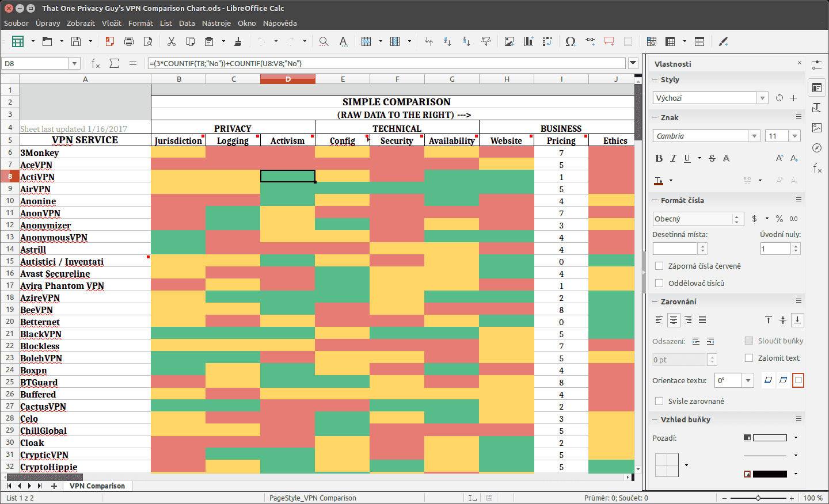Viewport: 829px width, 504px height.
Task: Insert a pivot table
Action: (x=547, y=41)
